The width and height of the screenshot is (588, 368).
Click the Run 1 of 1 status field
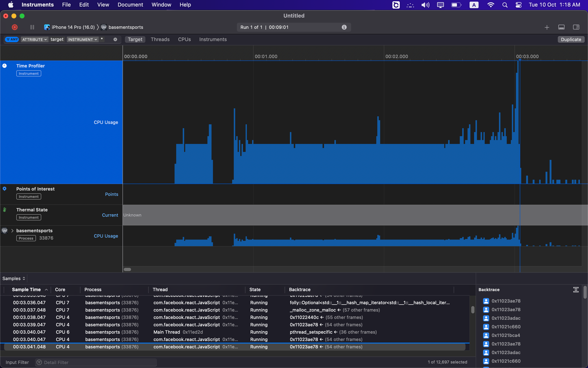tap(294, 27)
